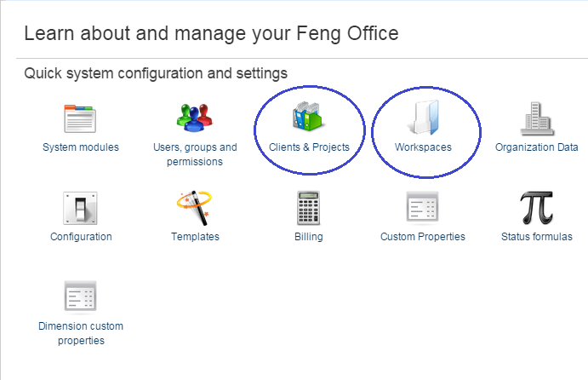Select the Billing calculator icon
588x380 pixels.
tap(308, 208)
